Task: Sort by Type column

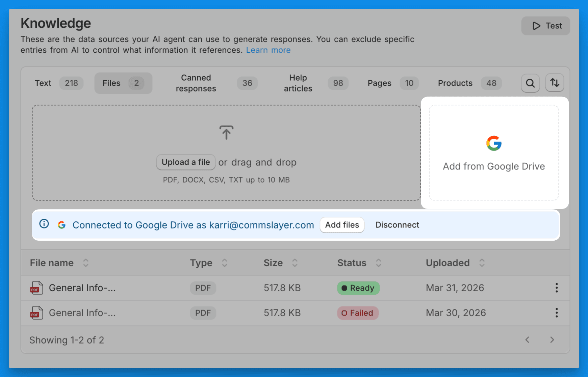Action: pyautogui.click(x=209, y=263)
